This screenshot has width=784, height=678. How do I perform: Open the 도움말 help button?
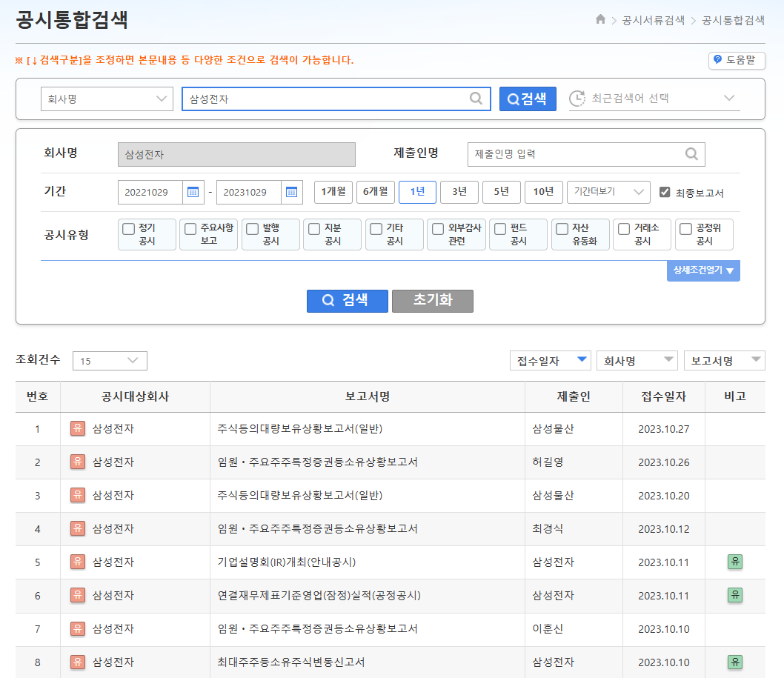(737, 60)
